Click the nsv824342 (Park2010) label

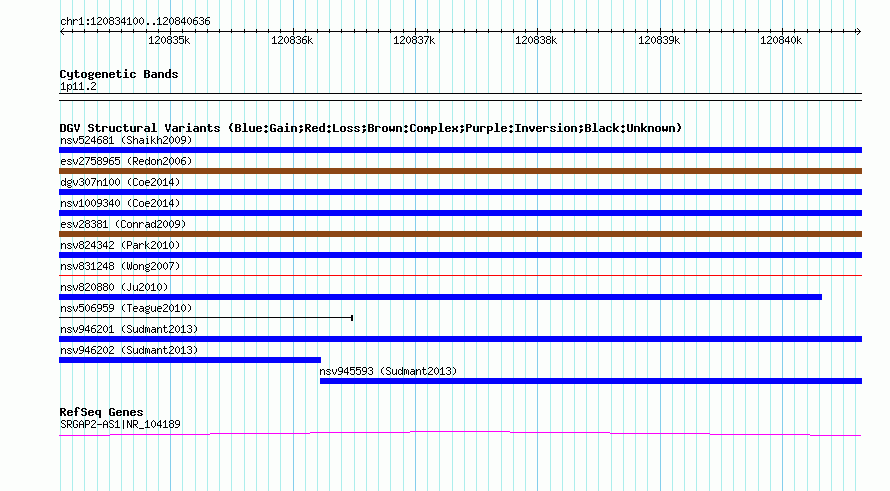[120, 245]
